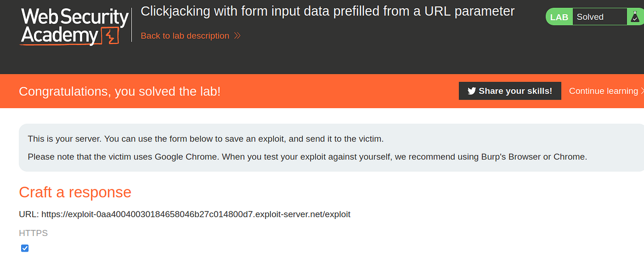Image resolution: width=644 pixels, height=253 pixels.
Task: Click the Craft a response heading
Action: (75, 192)
